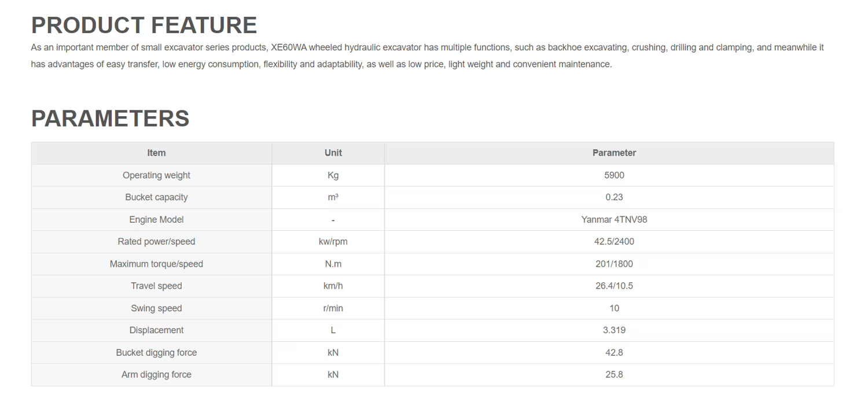Click the Displacement row label
The height and width of the screenshot is (398, 868).
[156, 330]
